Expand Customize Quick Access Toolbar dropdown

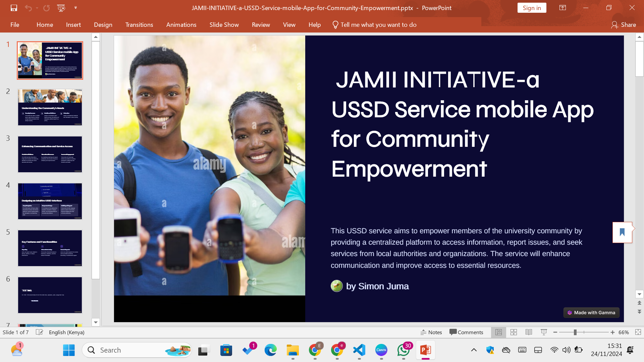click(x=75, y=8)
